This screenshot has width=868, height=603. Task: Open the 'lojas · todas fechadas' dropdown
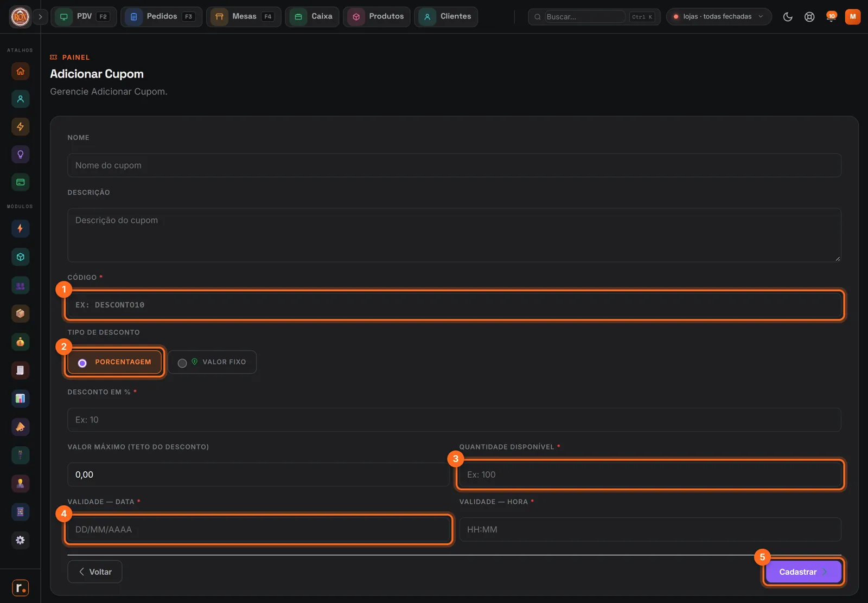(718, 17)
